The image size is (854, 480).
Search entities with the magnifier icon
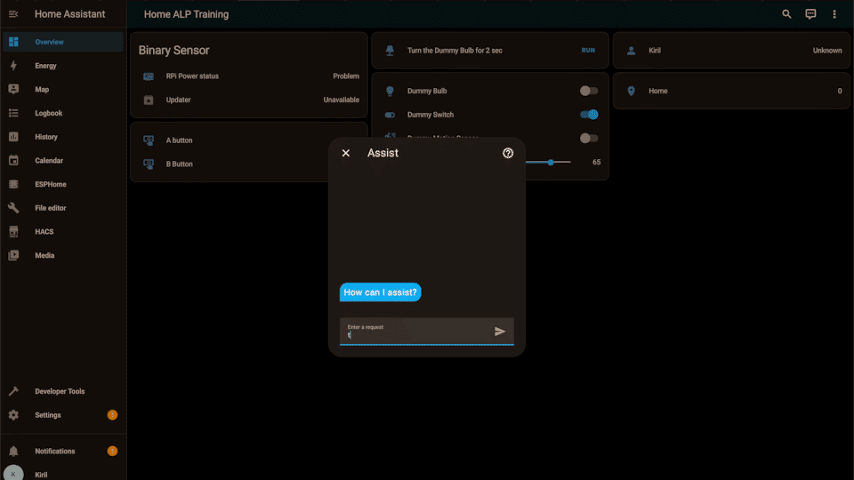[x=786, y=14]
